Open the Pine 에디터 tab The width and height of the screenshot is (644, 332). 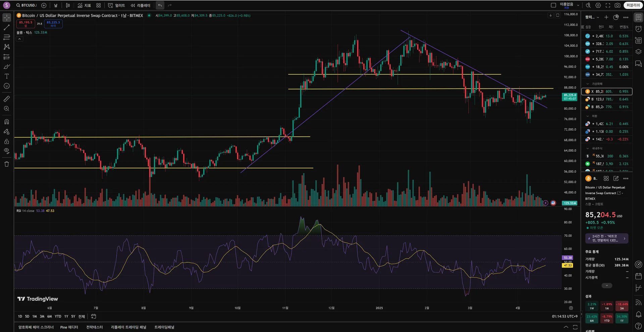[x=69, y=327]
